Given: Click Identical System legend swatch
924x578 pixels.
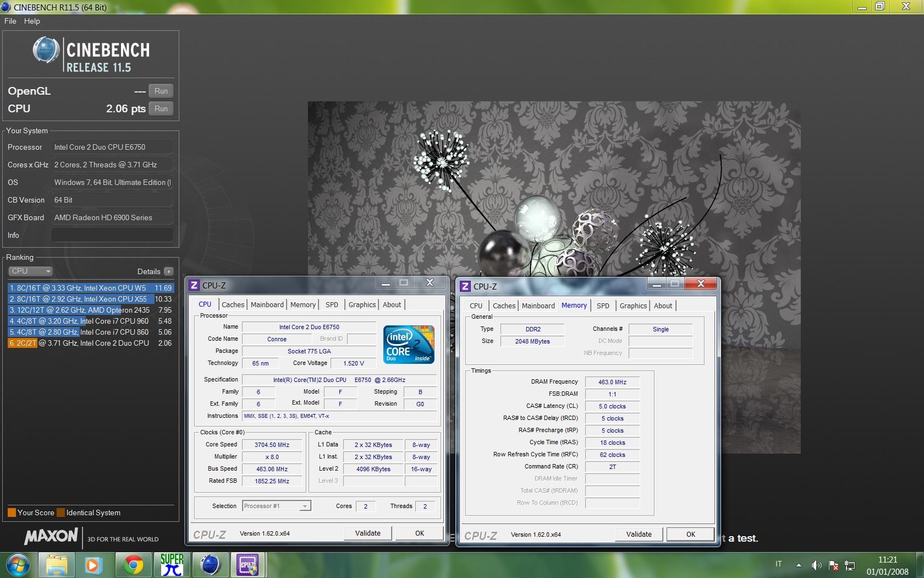Looking at the screenshot, I should pos(61,512).
